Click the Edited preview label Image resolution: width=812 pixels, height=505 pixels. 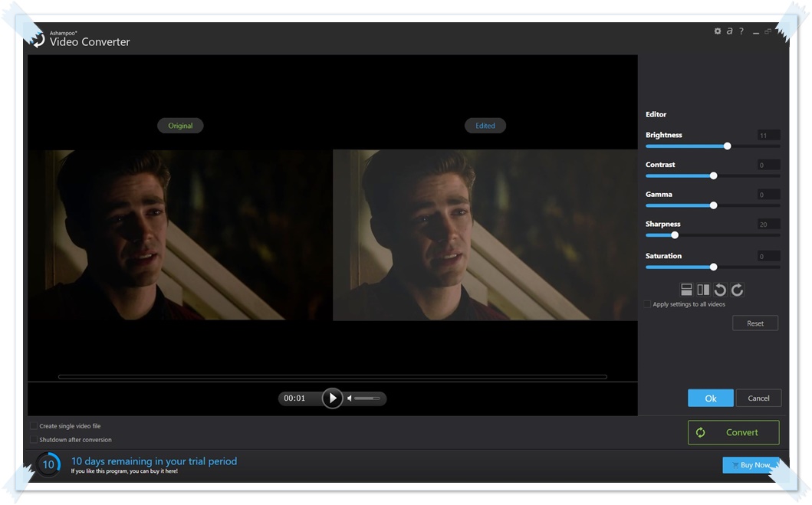click(485, 126)
